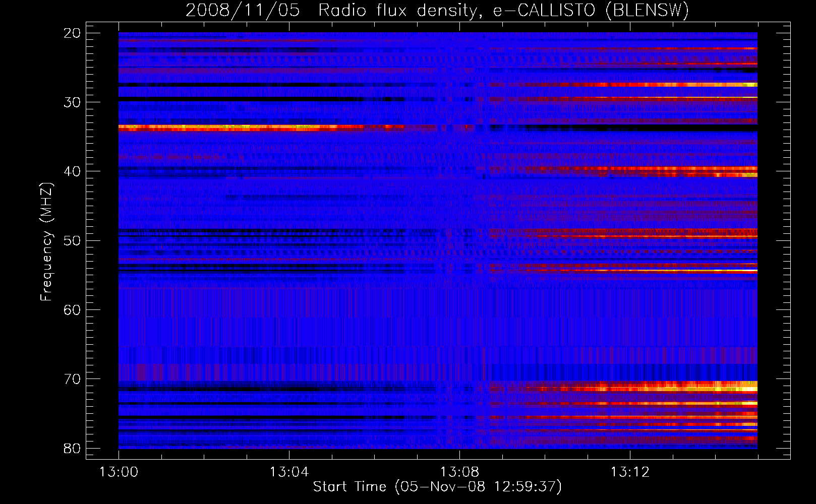Click the 60 MHz frequency tick label
Viewport: 816px width, 504px height.
tap(73, 309)
